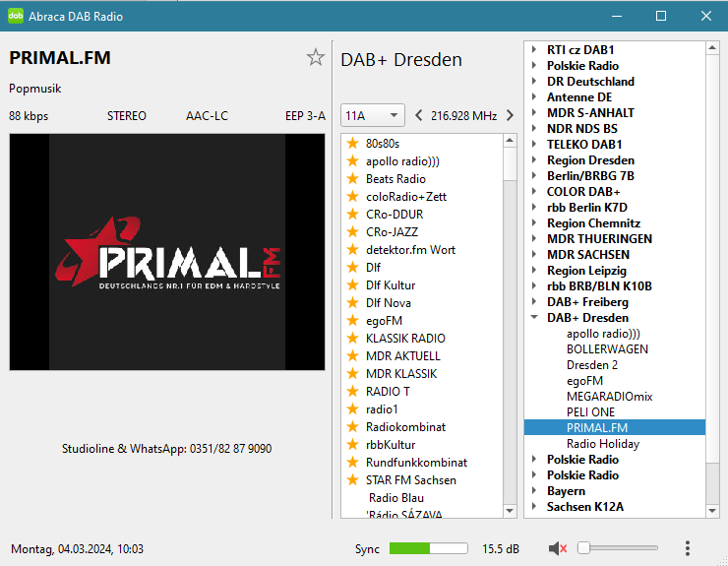Select Radio Holiday in ensemble tree
This screenshot has width=728, height=566.
602,444
